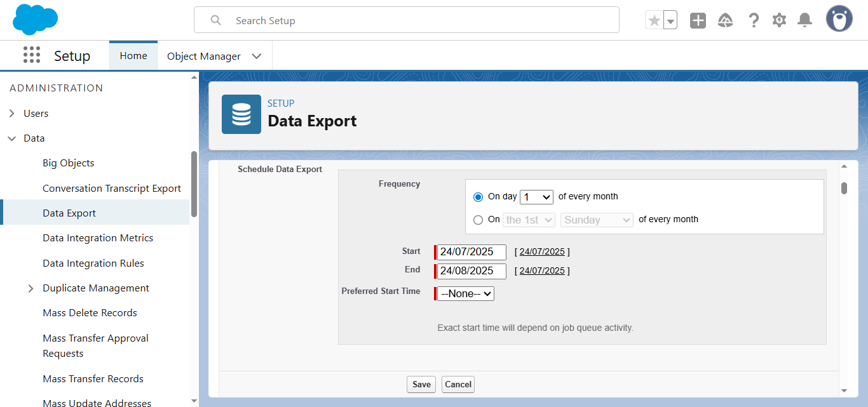Click the date link beside End
The image size is (868, 407).
tap(542, 271)
